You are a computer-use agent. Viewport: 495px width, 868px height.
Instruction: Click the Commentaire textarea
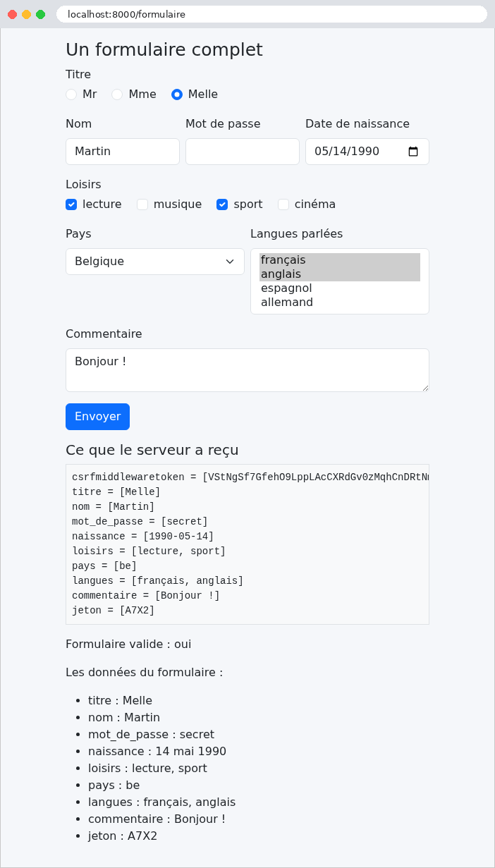tap(248, 370)
